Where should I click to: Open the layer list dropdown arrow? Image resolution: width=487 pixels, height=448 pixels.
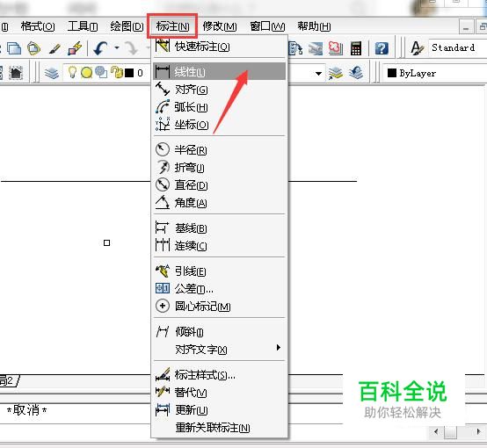(x=318, y=74)
